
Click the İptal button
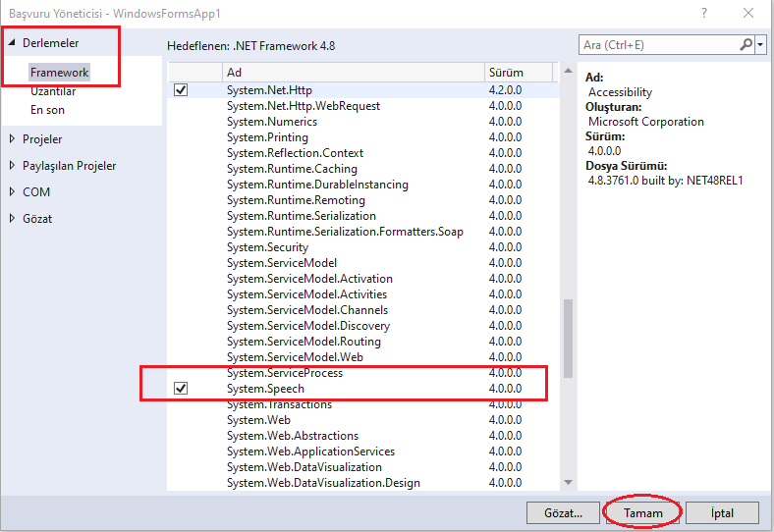722,513
